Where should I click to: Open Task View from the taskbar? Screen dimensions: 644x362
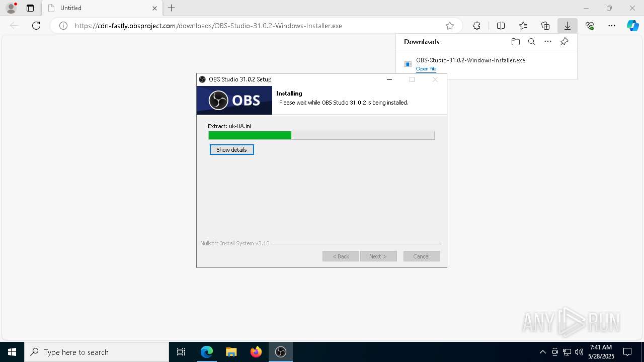tap(181, 352)
